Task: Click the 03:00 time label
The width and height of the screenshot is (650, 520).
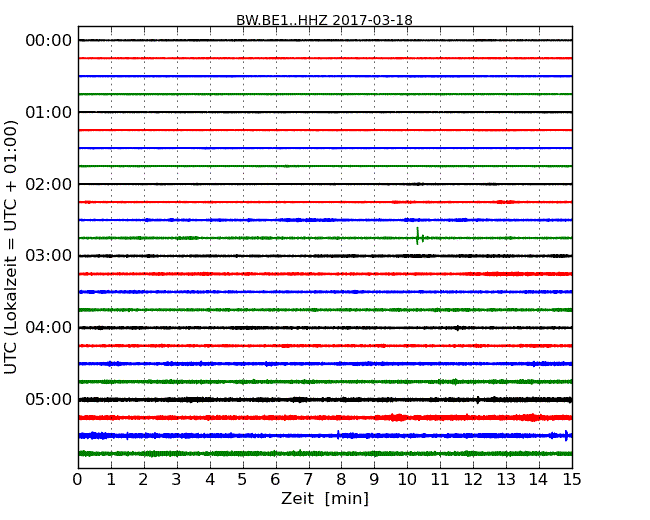Action: click(x=49, y=256)
